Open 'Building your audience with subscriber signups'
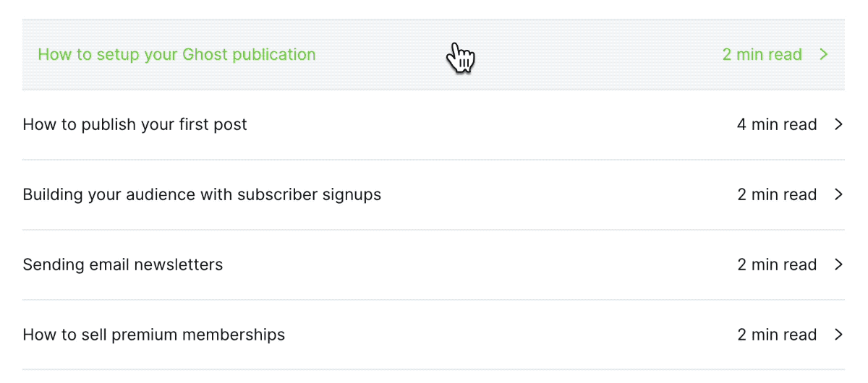The height and width of the screenshot is (383, 868). 202,194
